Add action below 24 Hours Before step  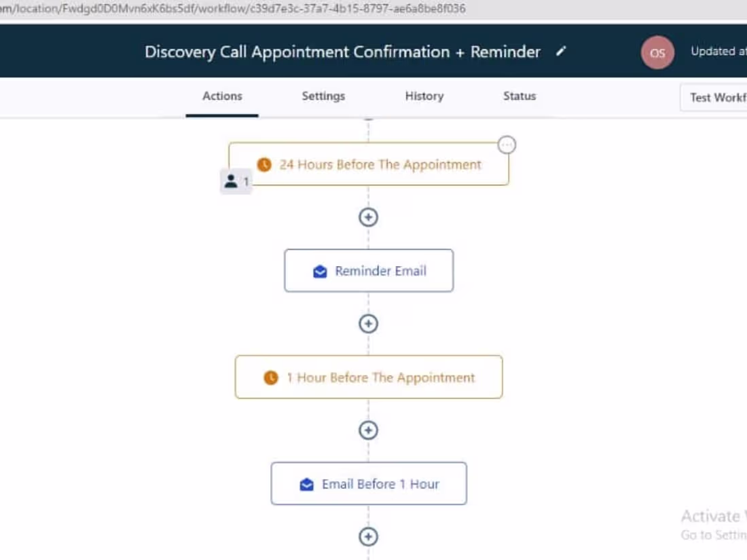(x=368, y=217)
